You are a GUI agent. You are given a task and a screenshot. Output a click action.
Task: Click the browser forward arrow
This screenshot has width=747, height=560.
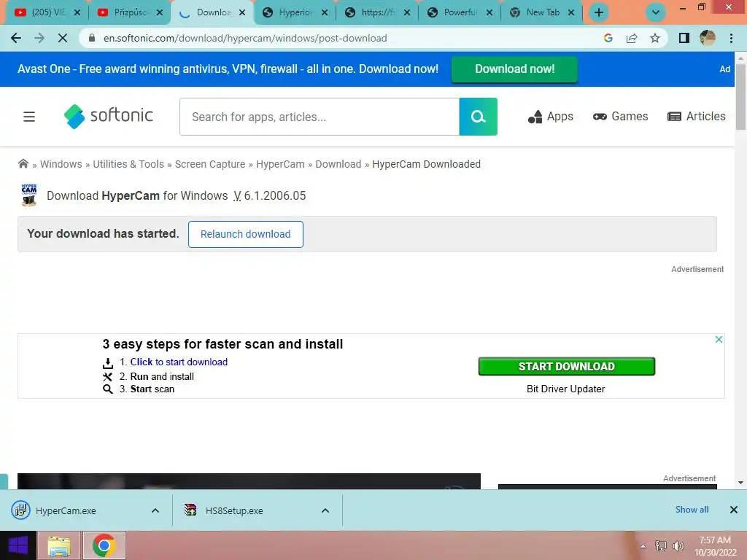pyautogui.click(x=39, y=38)
